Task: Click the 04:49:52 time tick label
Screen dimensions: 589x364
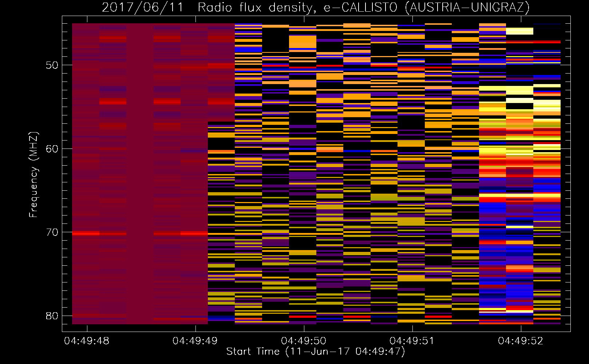Action: pyautogui.click(x=521, y=341)
